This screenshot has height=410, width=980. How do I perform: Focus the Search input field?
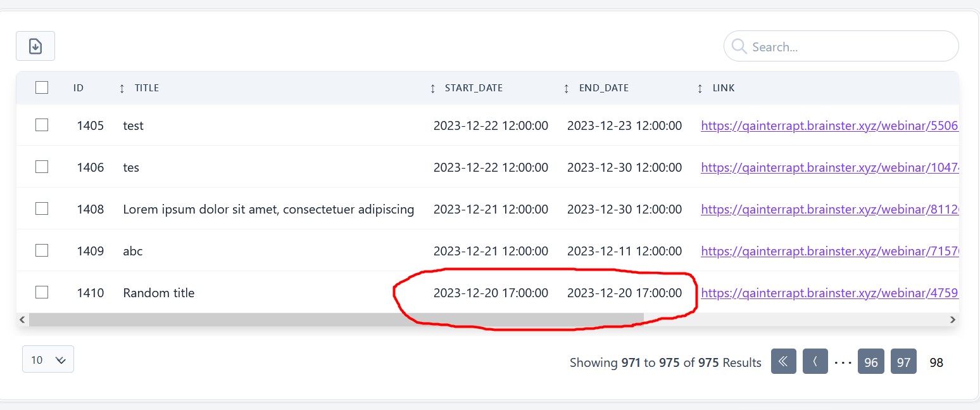848,46
